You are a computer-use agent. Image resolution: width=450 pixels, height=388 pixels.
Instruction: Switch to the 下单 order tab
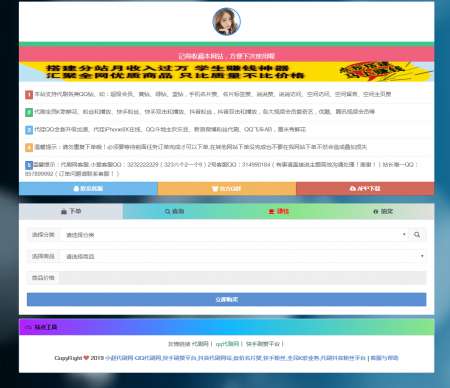click(x=71, y=211)
